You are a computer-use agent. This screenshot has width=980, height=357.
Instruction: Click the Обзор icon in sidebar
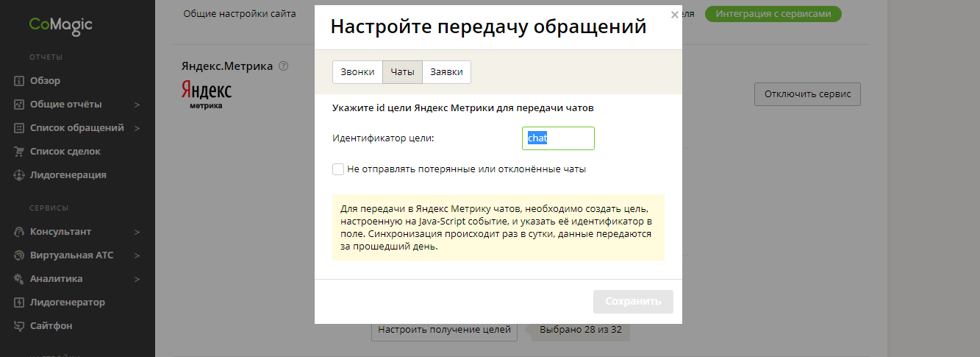[x=20, y=81]
